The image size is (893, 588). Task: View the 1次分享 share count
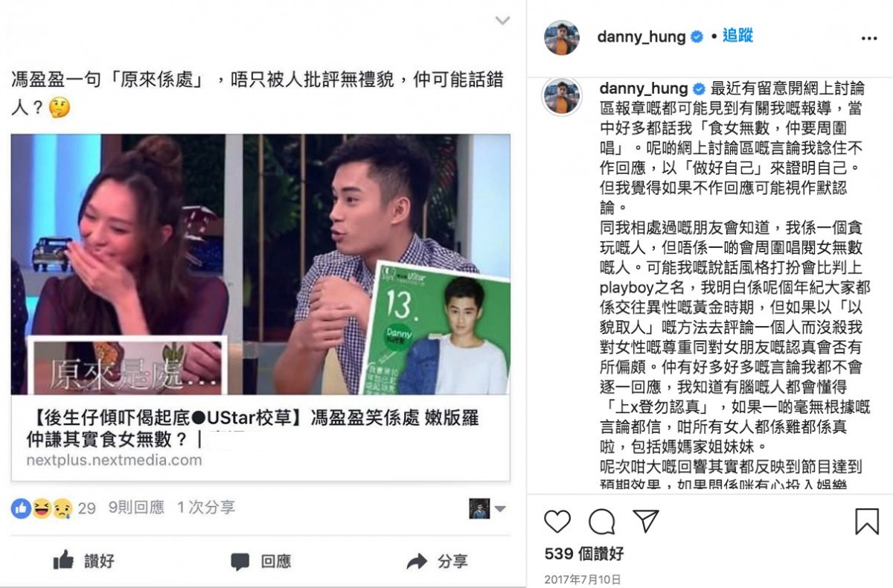click(x=206, y=508)
